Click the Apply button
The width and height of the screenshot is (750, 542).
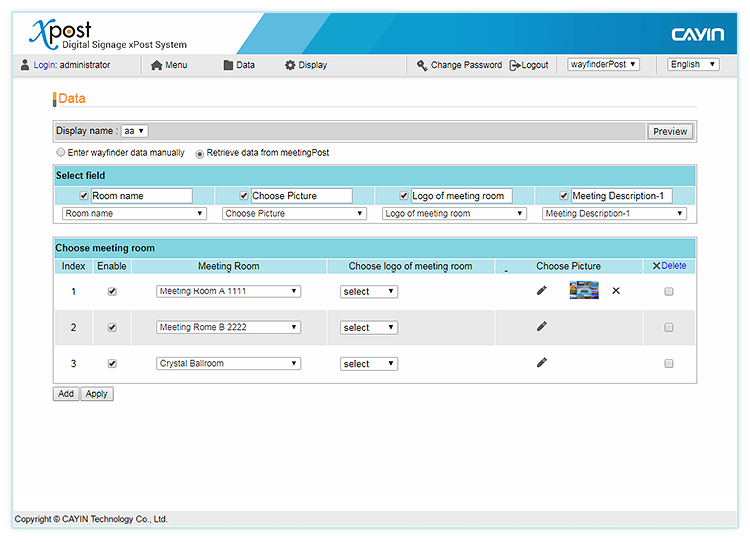[x=97, y=394]
